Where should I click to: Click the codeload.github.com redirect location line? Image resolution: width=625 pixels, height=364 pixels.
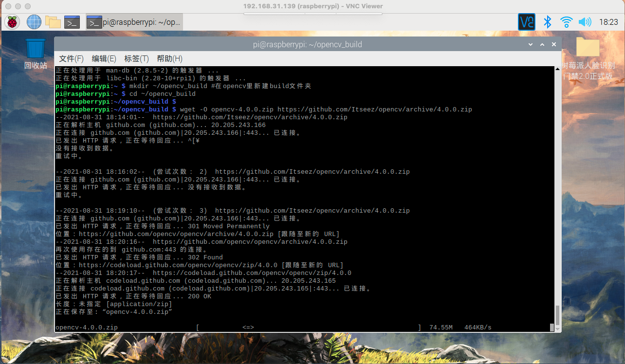coord(200,265)
